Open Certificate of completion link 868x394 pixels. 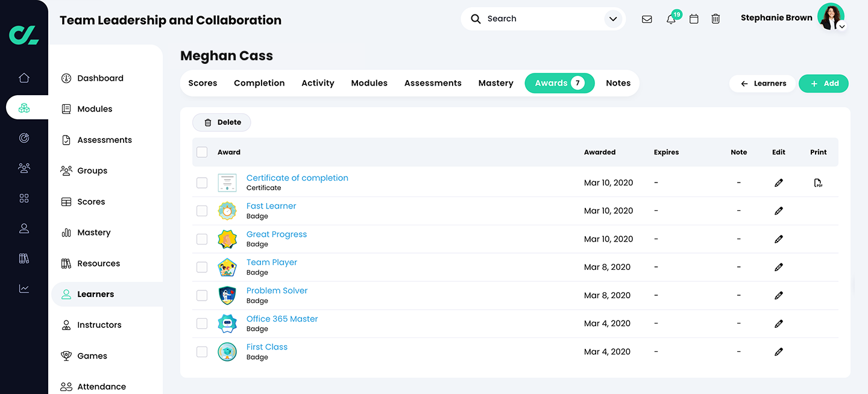coord(297,178)
